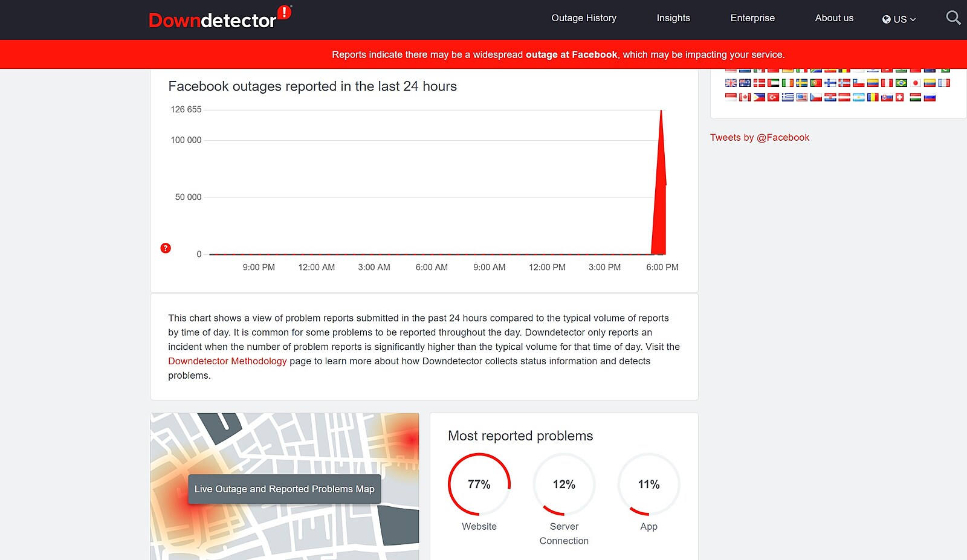
Task: Open the Downdetector Methodology link
Action: click(x=227, y=361)
